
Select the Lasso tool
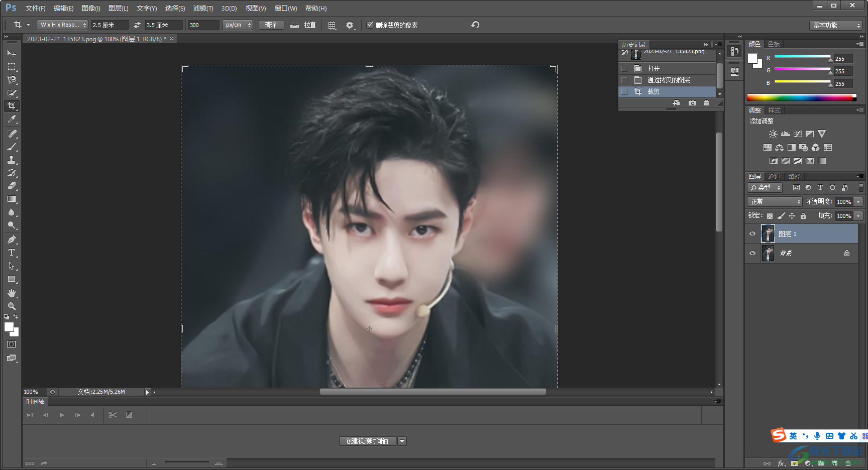[12, 79]
